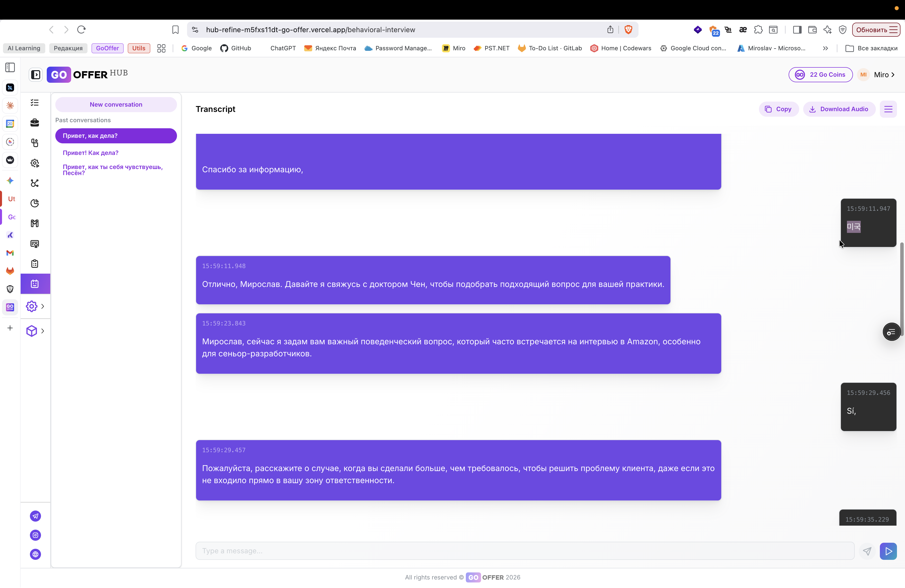The width and height of the screenshot is (905, 588).
Task: Click the Download Audio button
Action: click(839, 109)
